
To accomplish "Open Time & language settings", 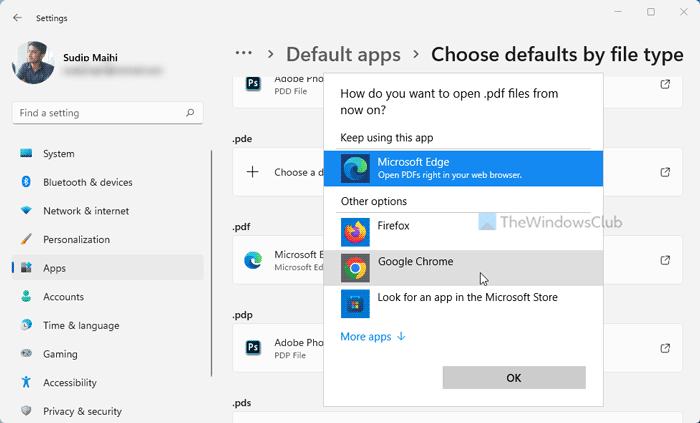I will [80, 326].
